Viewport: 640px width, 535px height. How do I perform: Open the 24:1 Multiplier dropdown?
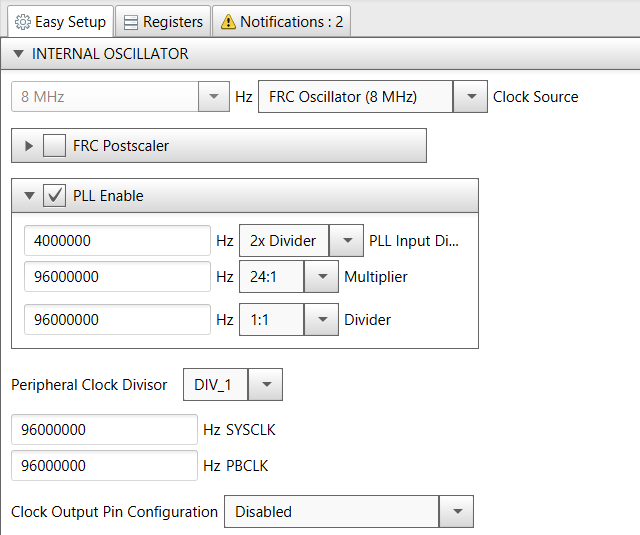(321, 277)
